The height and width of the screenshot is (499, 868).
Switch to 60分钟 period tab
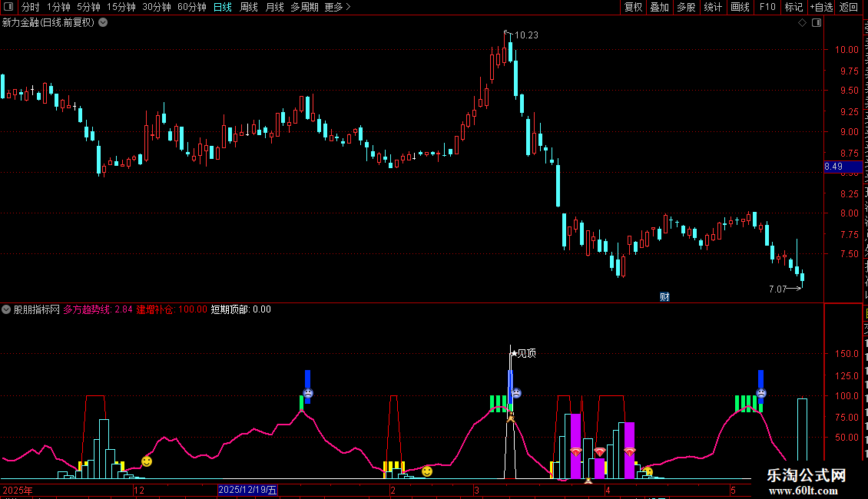(x=191, y=7)
